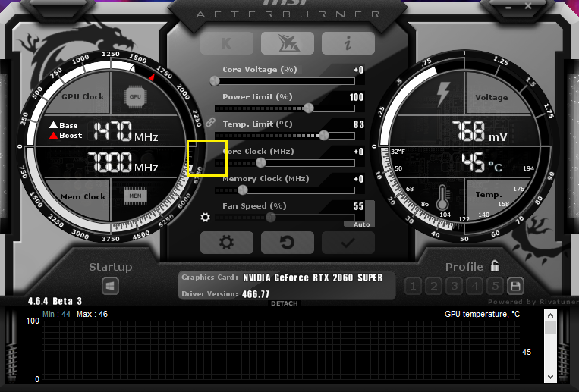Viewport: 579px width, 392px height.
Task: Apply changes with the checkmark button
Action: (348, 243)
